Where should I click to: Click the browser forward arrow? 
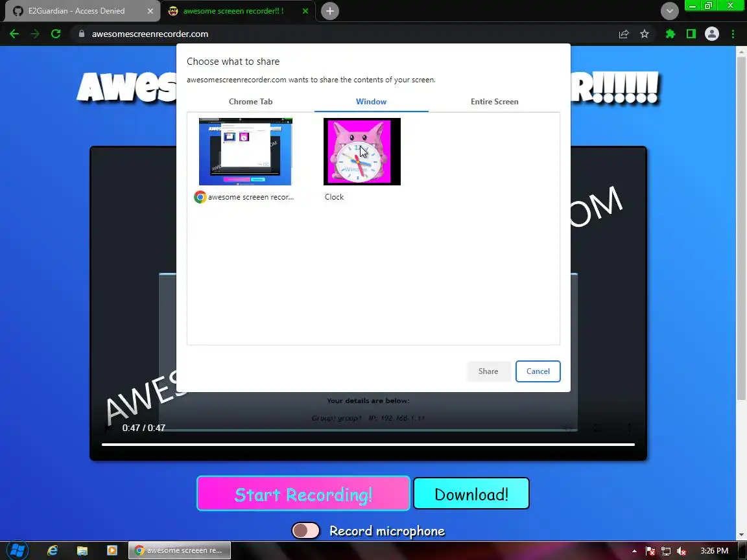tap(35, 34)
